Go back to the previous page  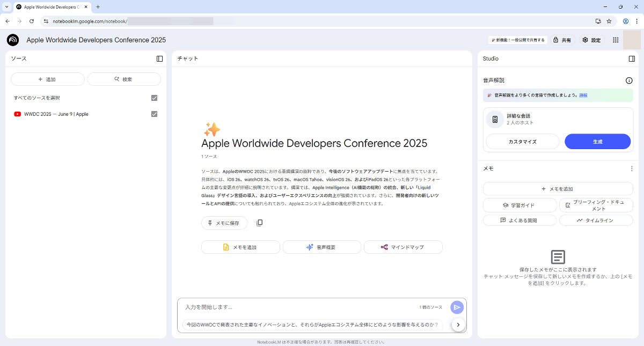8,21
